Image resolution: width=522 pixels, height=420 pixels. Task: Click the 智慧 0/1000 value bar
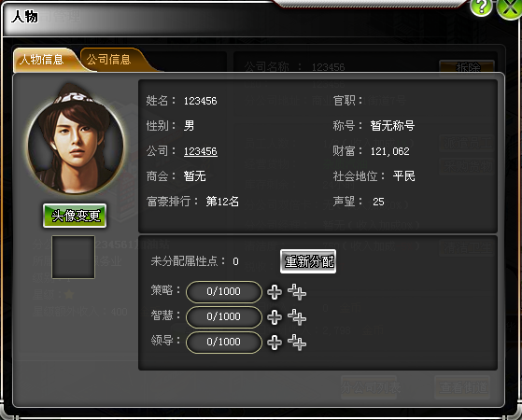click(x=224, y=316)
